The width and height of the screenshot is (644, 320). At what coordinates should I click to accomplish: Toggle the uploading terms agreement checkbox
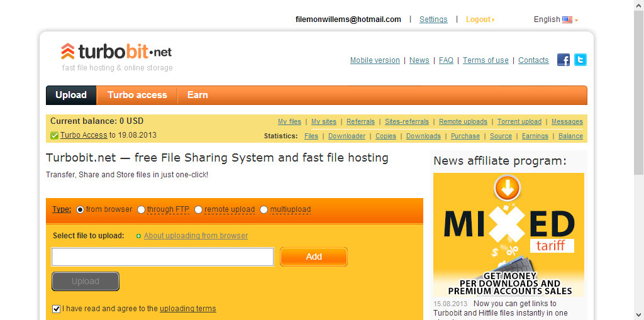pyautogui.click(x=56, y=309)
